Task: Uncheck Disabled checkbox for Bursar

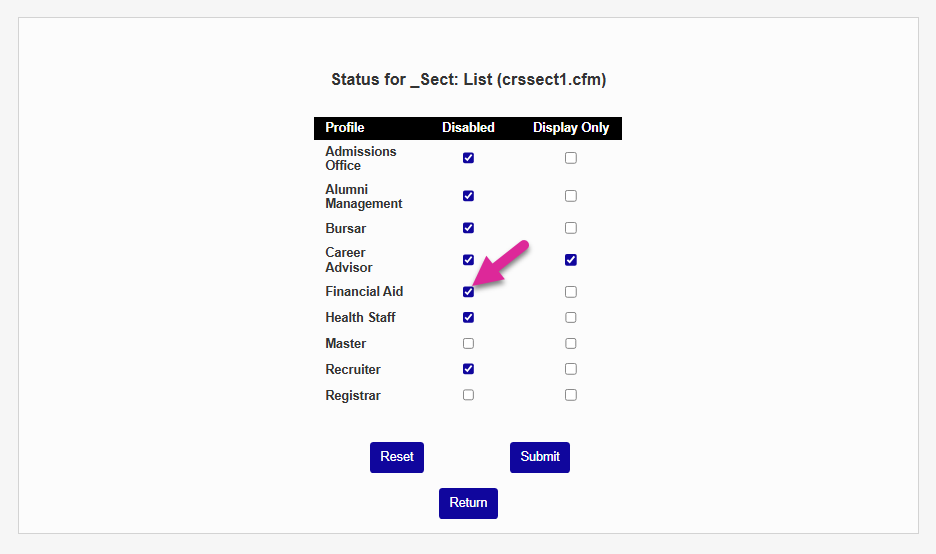Action: (468, 228)
